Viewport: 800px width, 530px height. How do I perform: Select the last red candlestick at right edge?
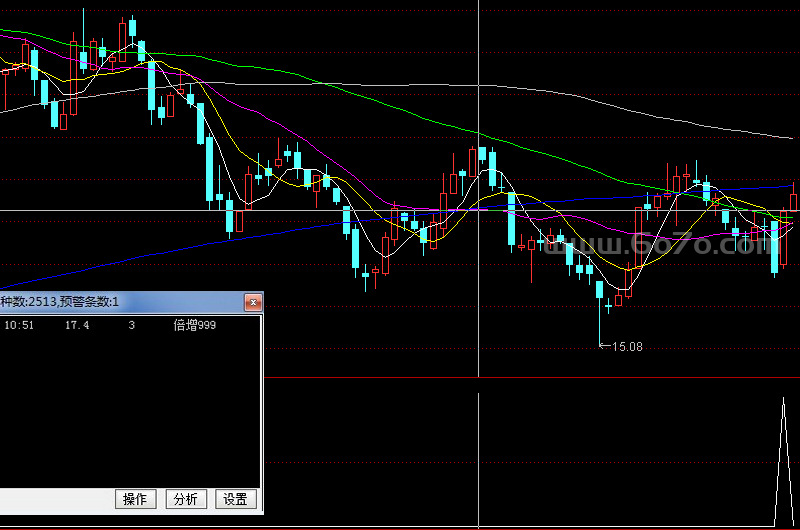pyautogui.click(x=794, y=202)
